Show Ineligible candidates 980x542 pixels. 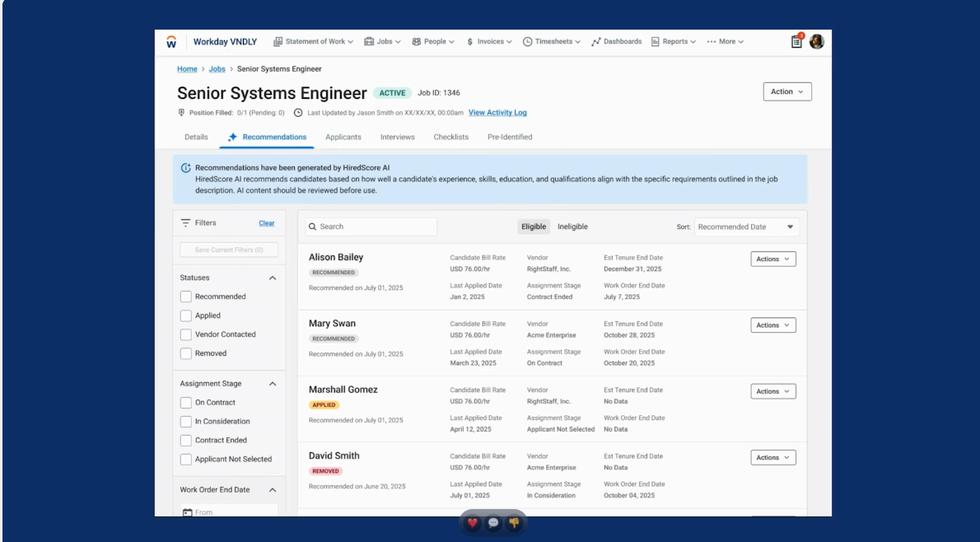tap(572, 227)
